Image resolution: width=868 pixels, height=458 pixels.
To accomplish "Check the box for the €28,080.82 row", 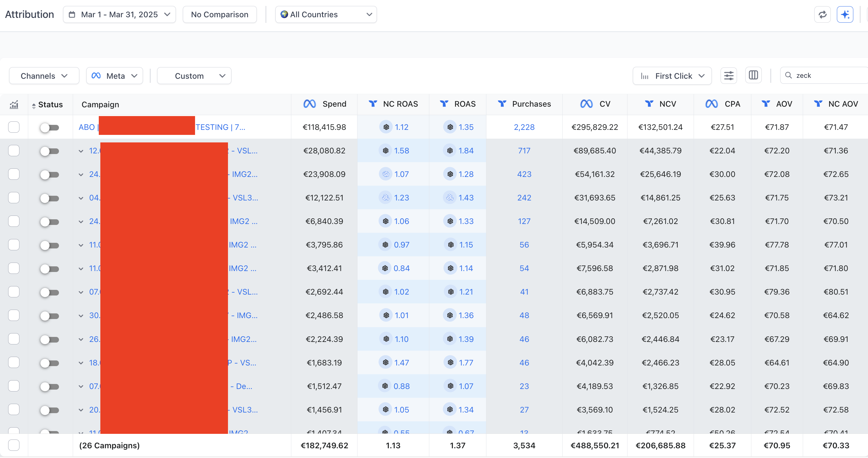I will pos(14,151).
